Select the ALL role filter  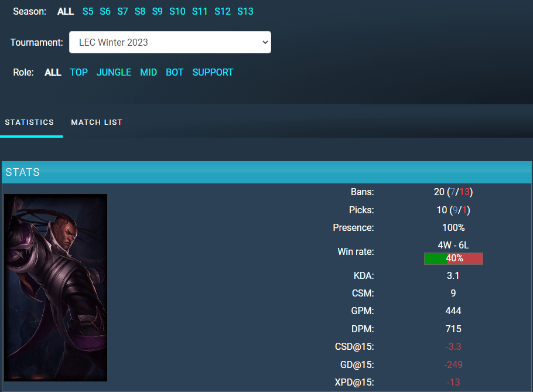coord(53,73)
